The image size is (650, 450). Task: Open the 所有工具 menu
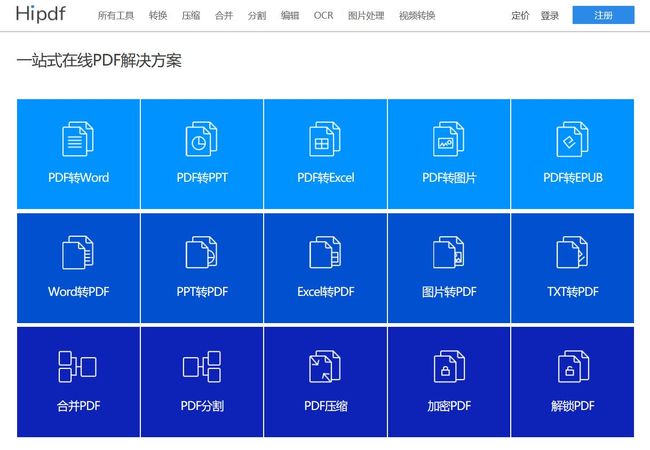[116, 16]
